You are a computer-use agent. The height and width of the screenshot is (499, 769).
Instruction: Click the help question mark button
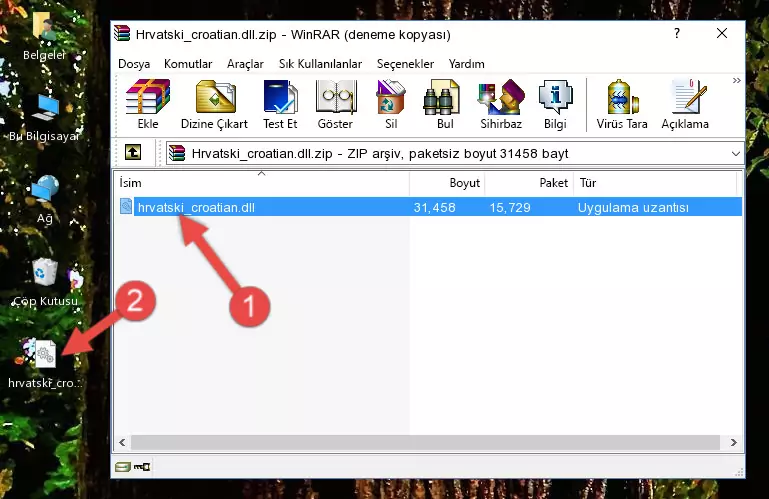point(677,33)
